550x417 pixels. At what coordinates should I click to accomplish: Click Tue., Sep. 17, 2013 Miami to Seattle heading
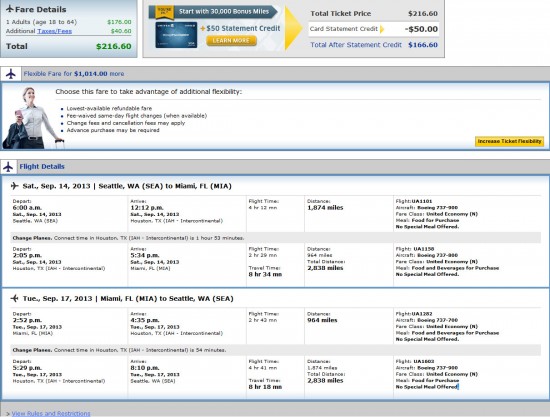tap(128, 298)
